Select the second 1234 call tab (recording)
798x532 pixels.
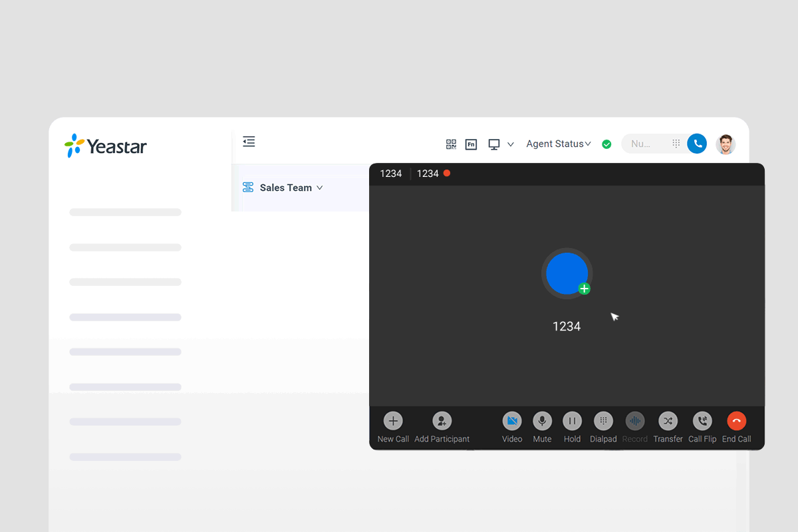(434, 174)
